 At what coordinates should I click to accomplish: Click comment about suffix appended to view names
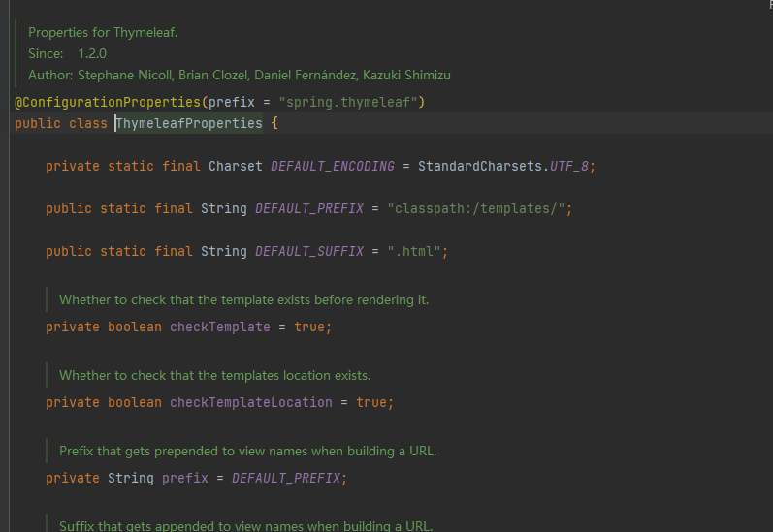click(x=246, y=525)
